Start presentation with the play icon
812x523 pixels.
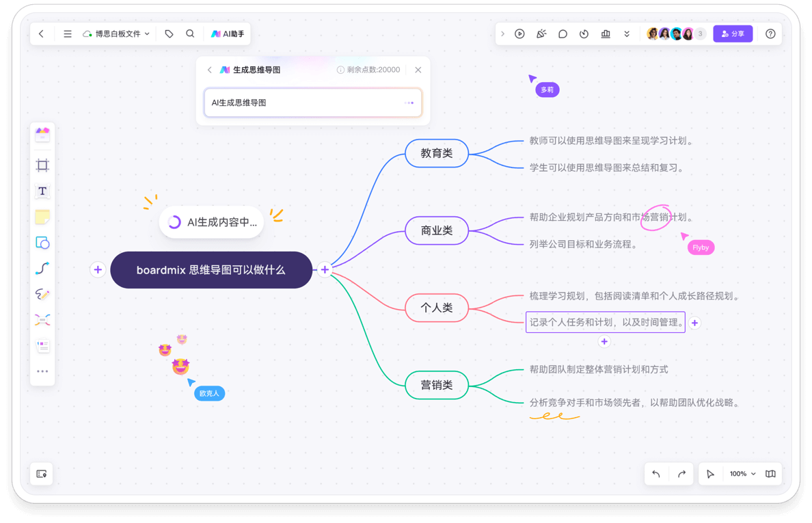click(x=519, y=33)
